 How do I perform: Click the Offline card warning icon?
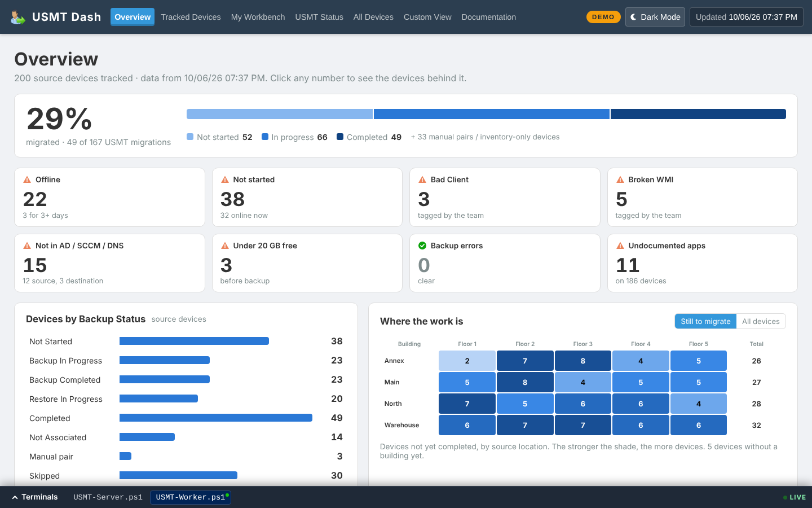click(x=27, y=179)
